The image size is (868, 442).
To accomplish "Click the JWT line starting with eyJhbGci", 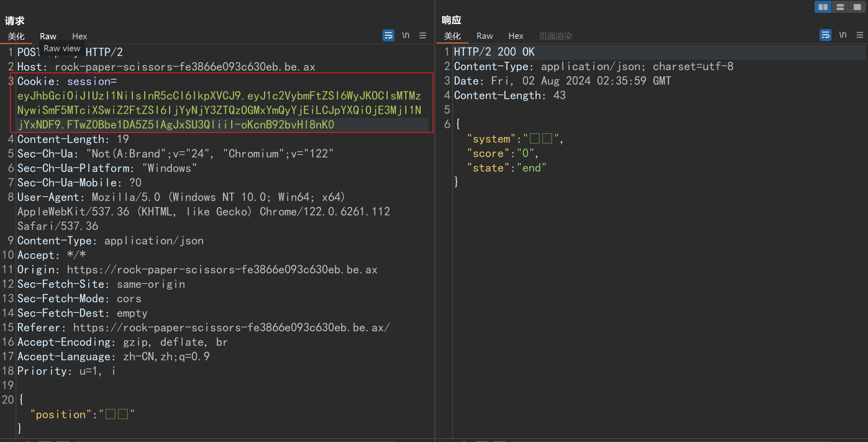I will click(x=219, y=96).
